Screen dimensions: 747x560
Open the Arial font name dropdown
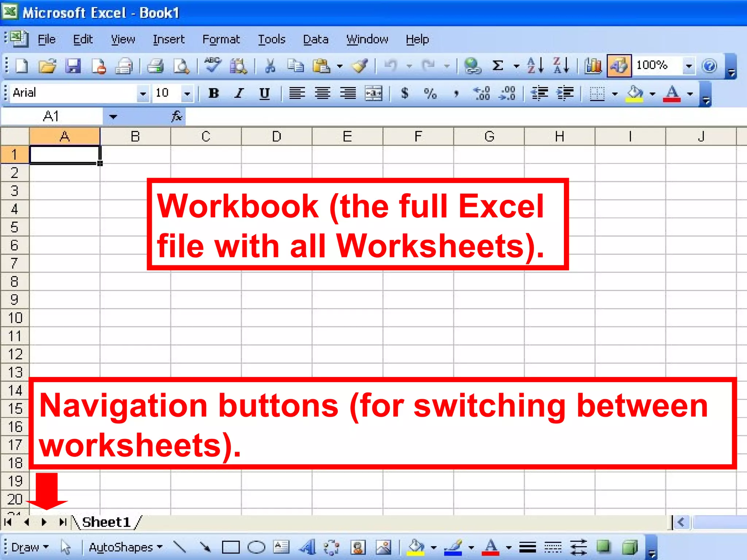143,94
